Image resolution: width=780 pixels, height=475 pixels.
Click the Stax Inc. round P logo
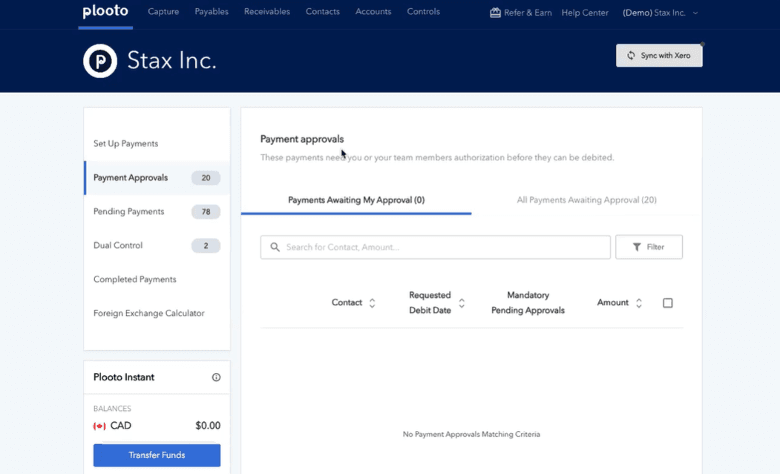[x=100, y=61]
